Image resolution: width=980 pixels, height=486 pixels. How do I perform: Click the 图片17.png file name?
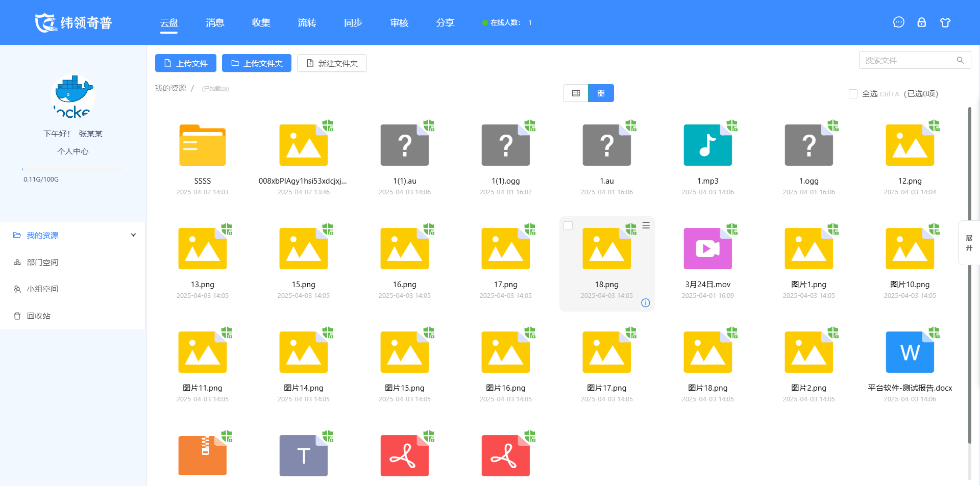click(x=607, y=388)
